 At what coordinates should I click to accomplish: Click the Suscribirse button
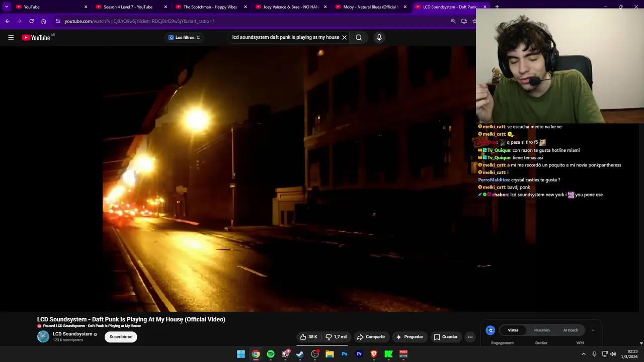click(121, 337)
